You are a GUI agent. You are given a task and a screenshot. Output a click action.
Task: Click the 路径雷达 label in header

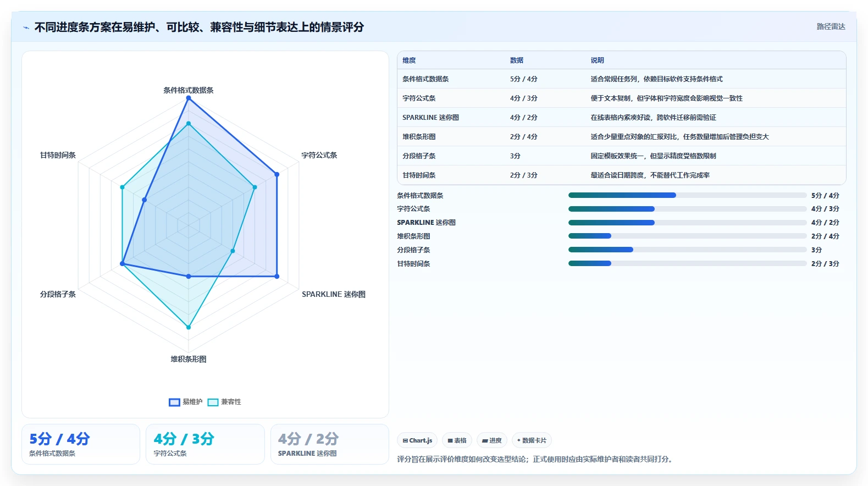tap(831, 26)
